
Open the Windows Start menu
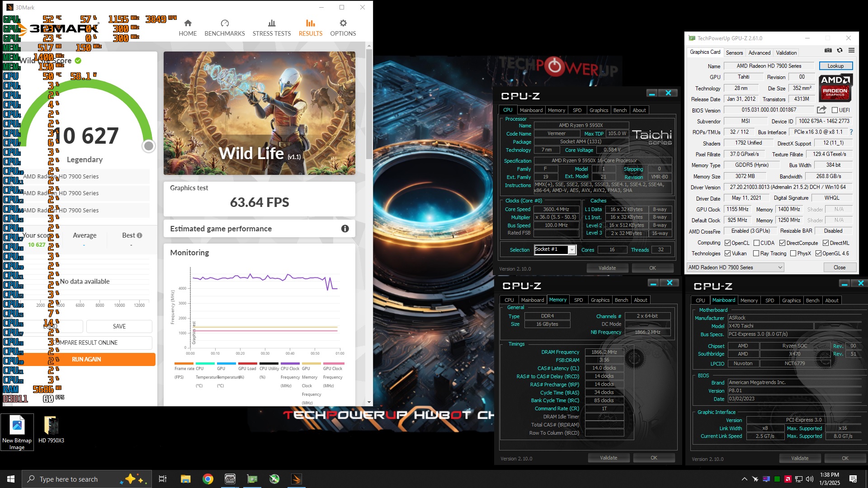click(x=11, y=479)
